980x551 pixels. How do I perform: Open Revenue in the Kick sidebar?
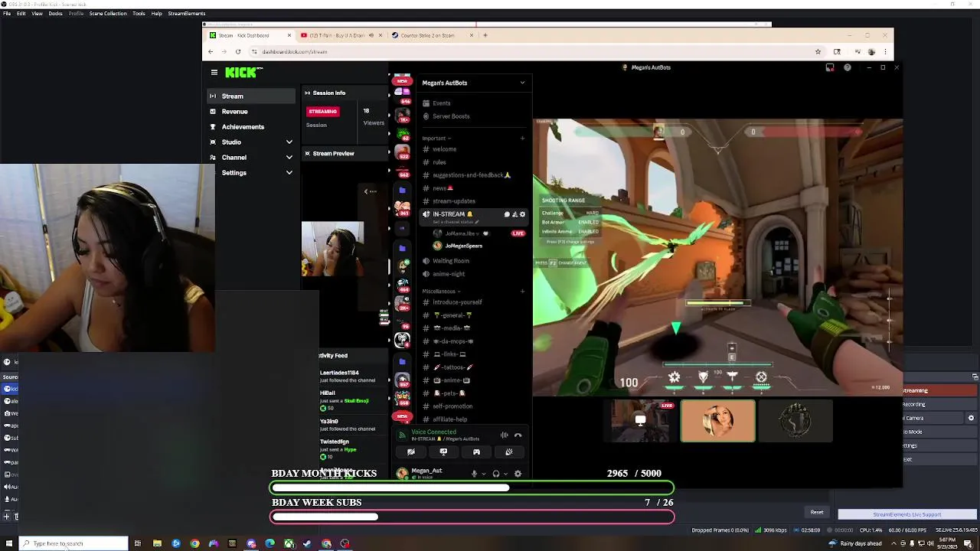[251, 112]
